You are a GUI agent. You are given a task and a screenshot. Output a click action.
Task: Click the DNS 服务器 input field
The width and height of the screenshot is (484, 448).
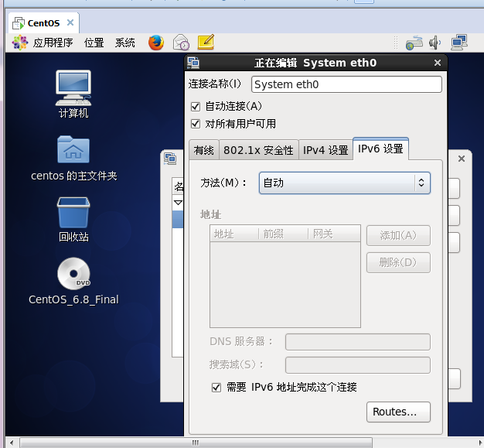tap(358, 342)
